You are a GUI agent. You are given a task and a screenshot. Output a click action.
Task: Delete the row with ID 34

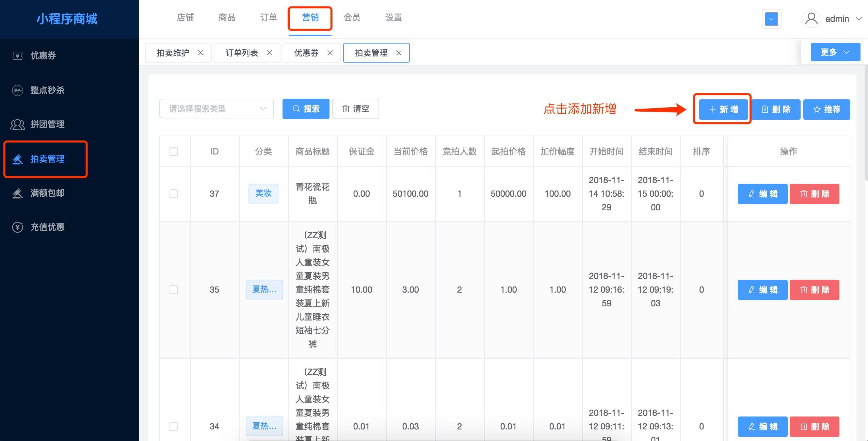[814, 427]
